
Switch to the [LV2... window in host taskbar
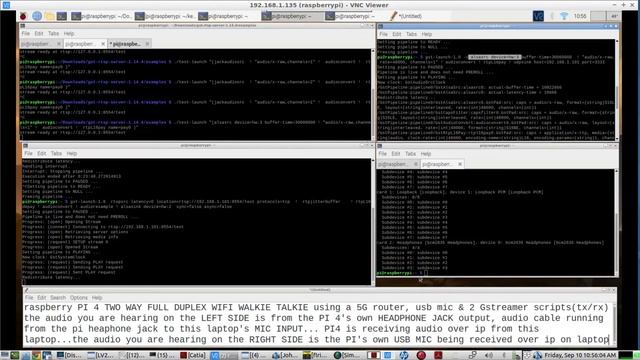click(x=100, y=356)
